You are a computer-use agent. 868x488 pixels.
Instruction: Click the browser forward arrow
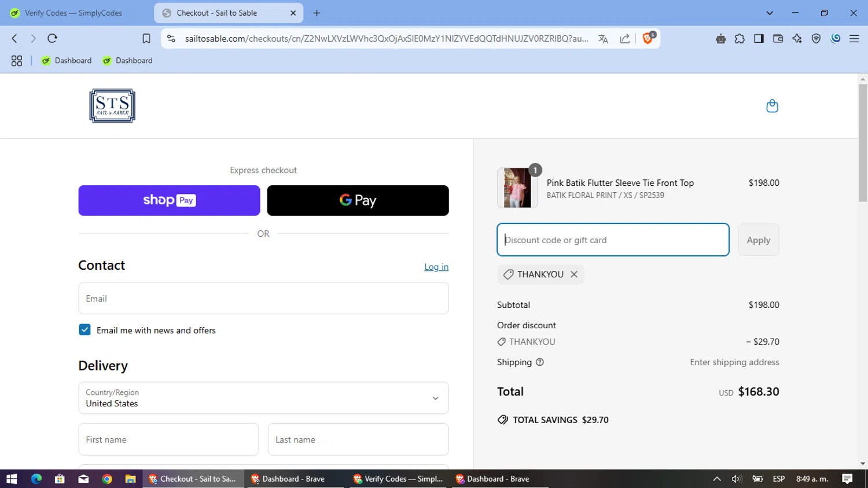tap(33, 38)
